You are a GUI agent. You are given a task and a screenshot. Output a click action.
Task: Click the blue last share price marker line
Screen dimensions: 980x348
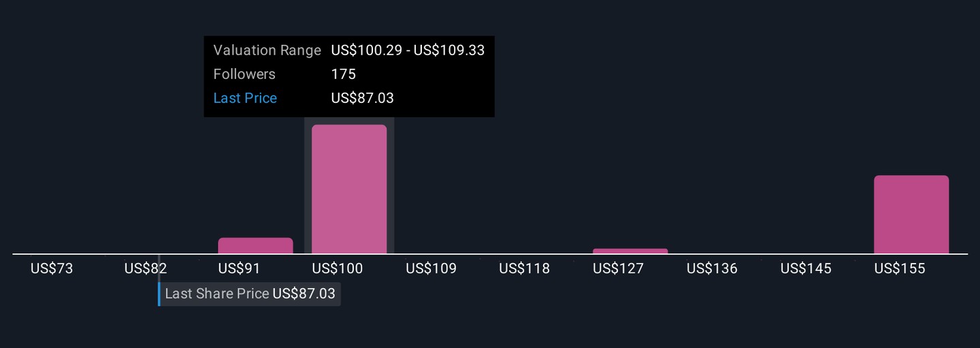coord(159,294)
